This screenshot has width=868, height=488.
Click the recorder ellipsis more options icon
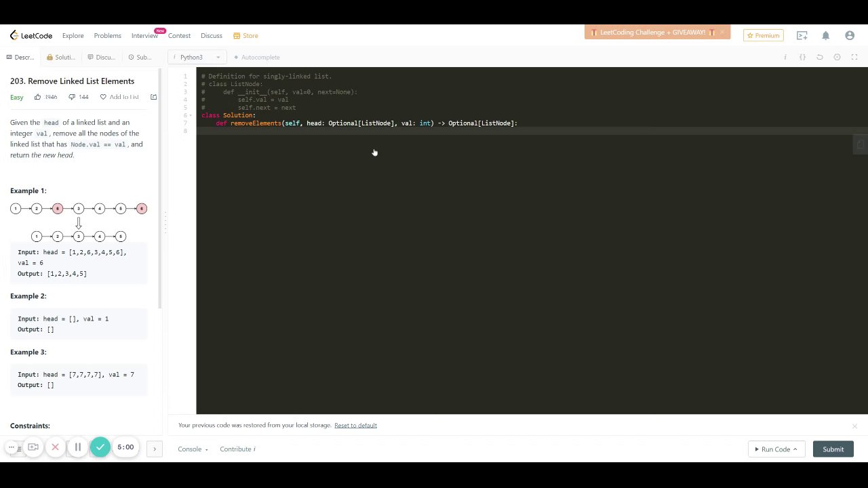[12, 447]
